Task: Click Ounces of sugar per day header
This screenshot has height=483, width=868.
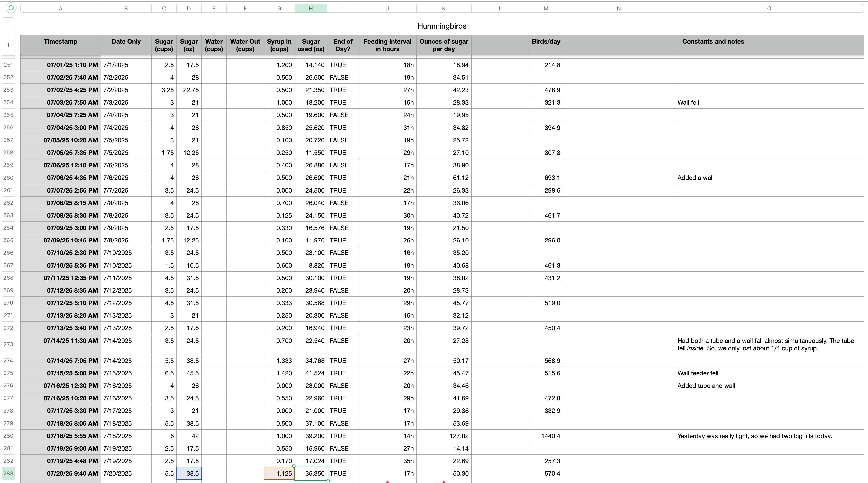Action: point(444,45)
